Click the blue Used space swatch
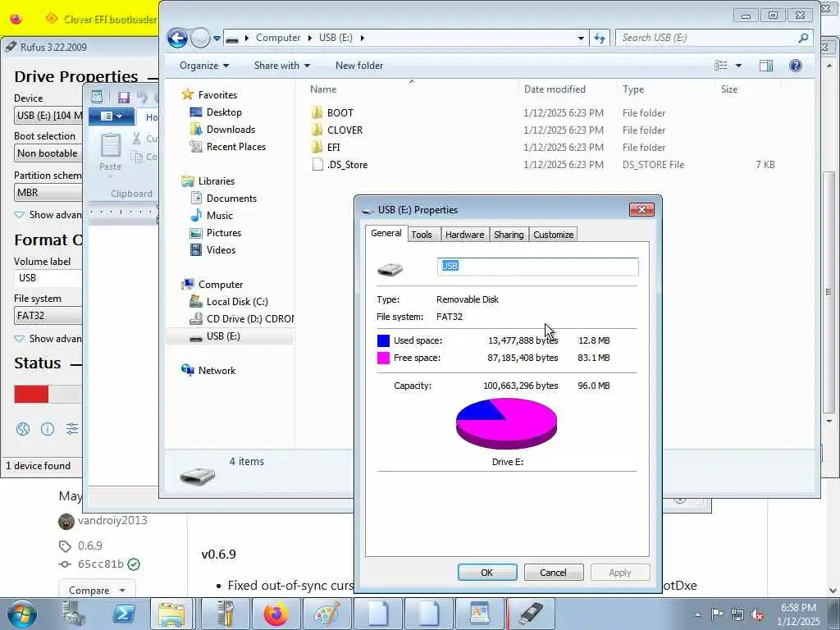This screenshot has width=840, height=630. [x=384, y=340]
